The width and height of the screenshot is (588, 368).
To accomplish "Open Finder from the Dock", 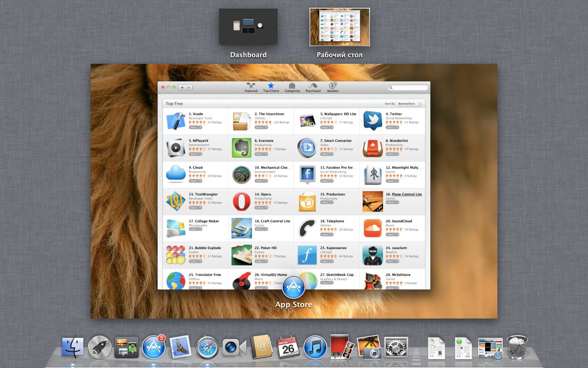I will (73, 347).
